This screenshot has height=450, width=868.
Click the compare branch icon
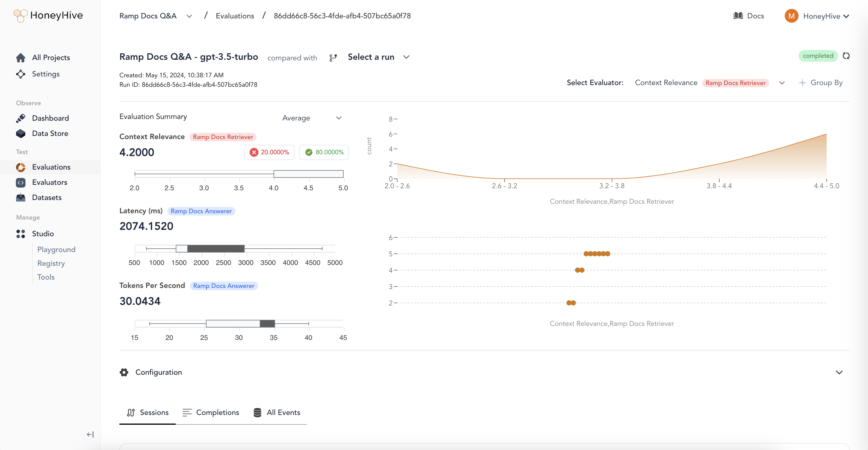333,58
